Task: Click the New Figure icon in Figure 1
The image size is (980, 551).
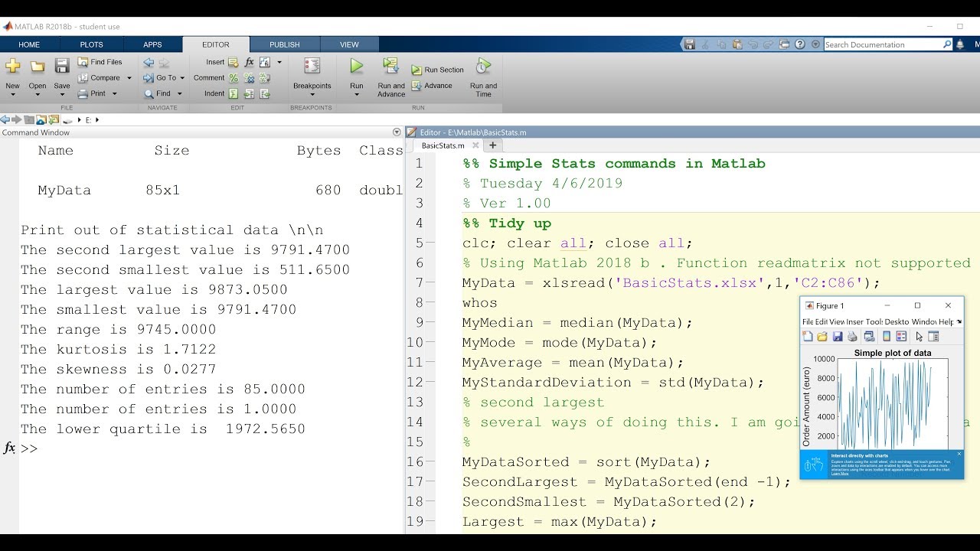Action: tap(808, 337)
